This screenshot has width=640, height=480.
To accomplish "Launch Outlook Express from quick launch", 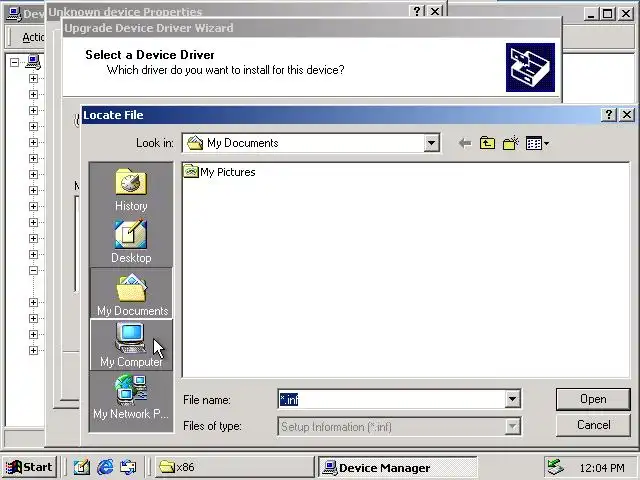I will (128, 467).
